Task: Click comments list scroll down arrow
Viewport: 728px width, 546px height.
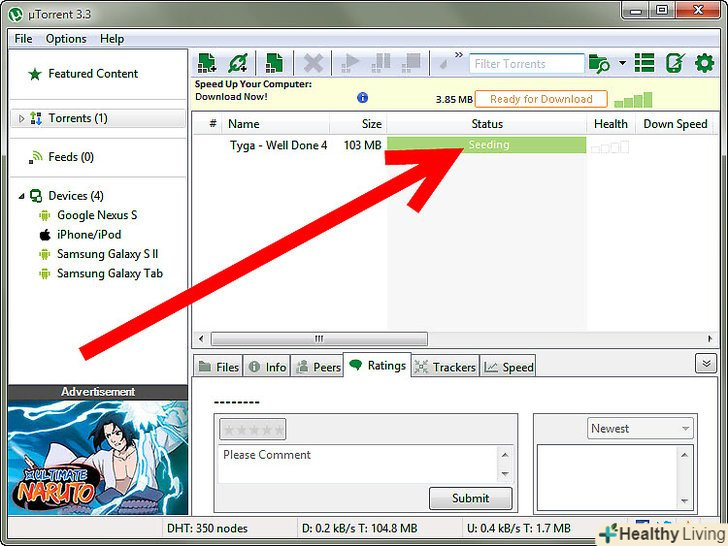Action: 684,500
